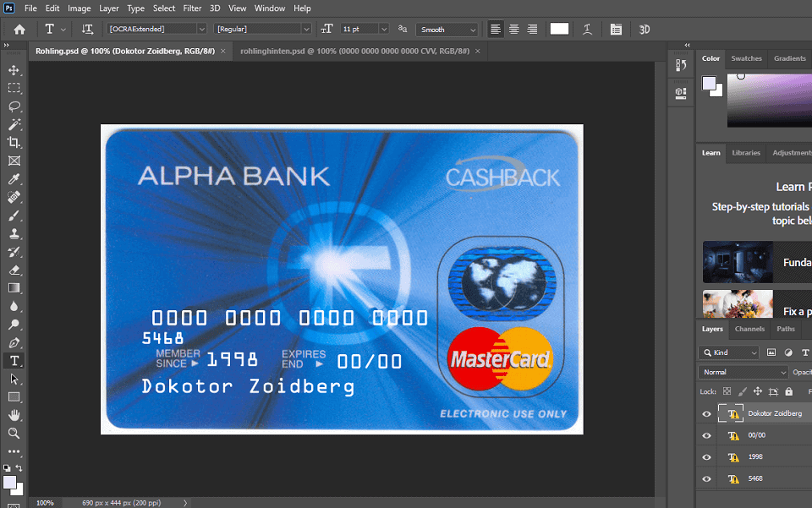Click the Home icon in options bar

[x=19, y=30]
